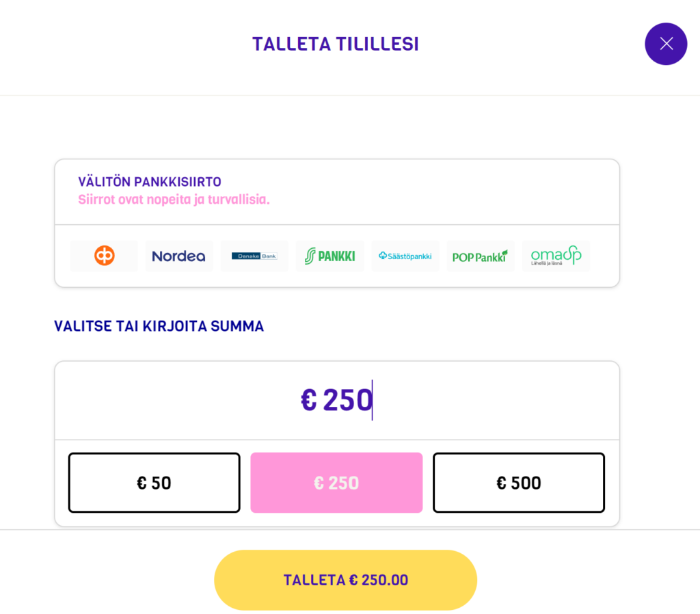Select the € 50 deposit amount

(x=153, y=482)
